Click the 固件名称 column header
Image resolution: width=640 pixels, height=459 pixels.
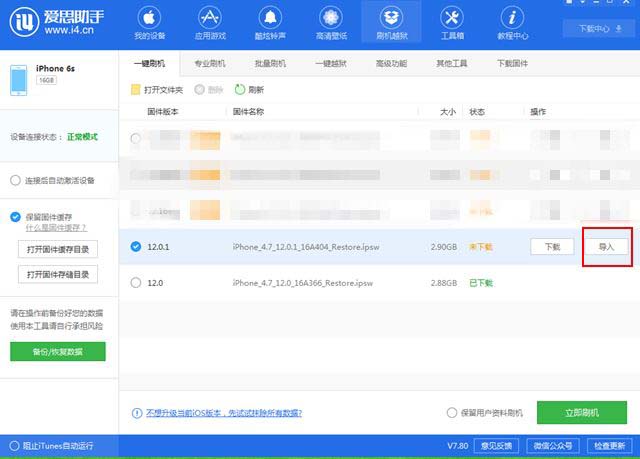248,112
